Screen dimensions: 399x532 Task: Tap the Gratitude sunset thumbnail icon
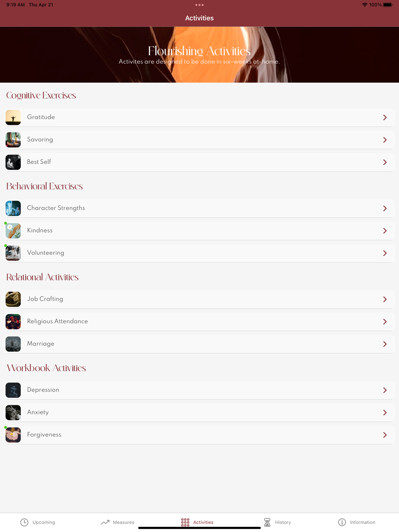tap(13, 118)
